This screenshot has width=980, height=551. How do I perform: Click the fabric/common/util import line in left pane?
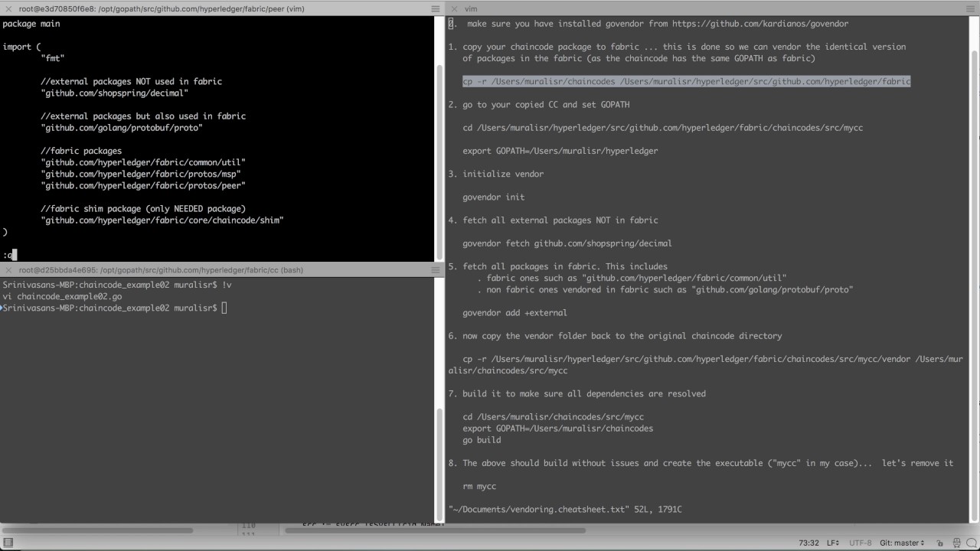point(143,162)
